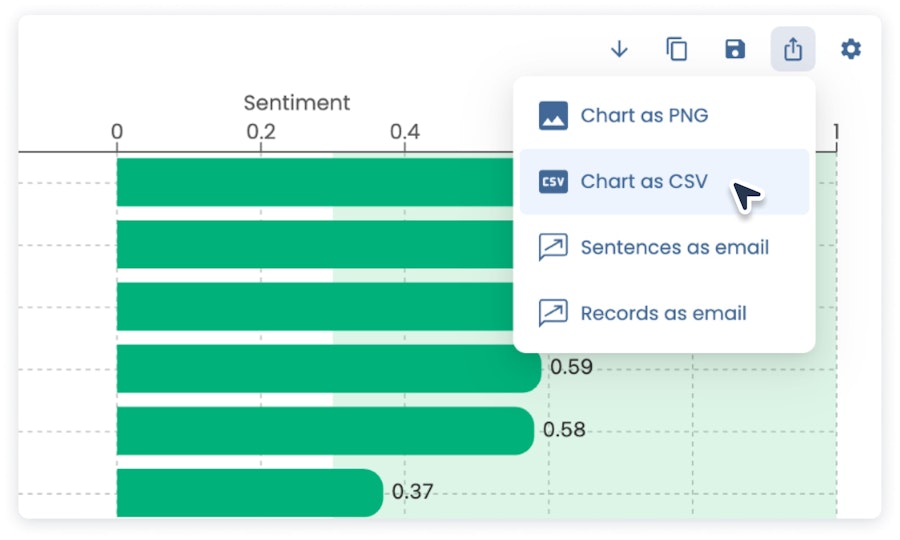Toggle the share export menu icon
This screenshot has height=540, width=900.
793,49
